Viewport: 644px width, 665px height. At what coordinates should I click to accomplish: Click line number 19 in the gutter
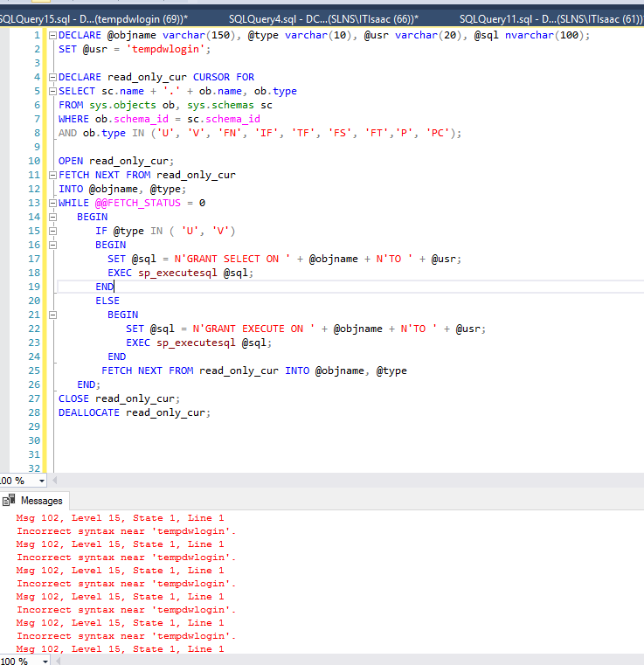34,287
